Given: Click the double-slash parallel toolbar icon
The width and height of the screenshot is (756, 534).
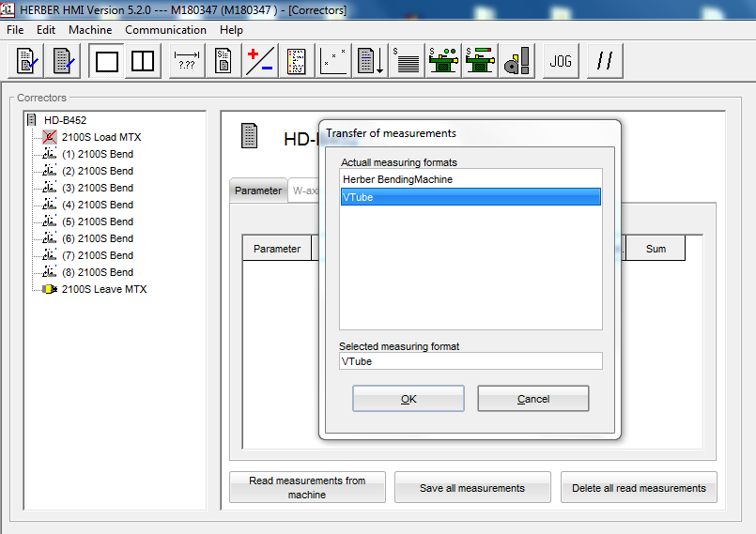Looking at the screenshot, I should click(606, 62).
